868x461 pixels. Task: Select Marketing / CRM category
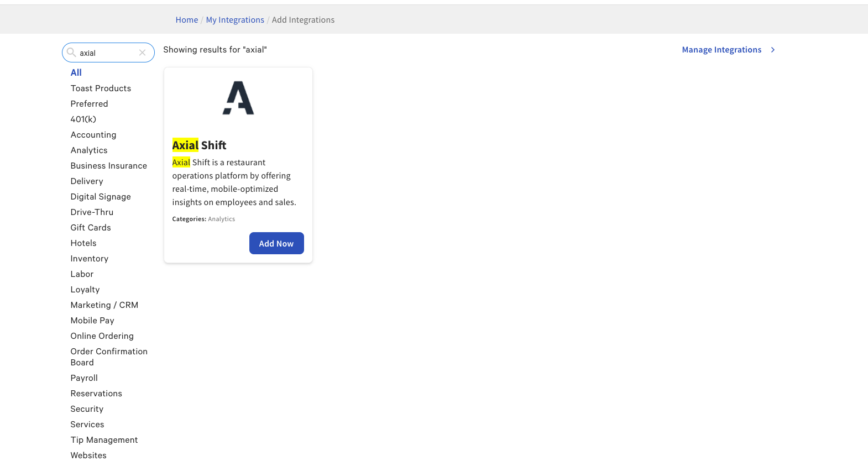[104, 305]
